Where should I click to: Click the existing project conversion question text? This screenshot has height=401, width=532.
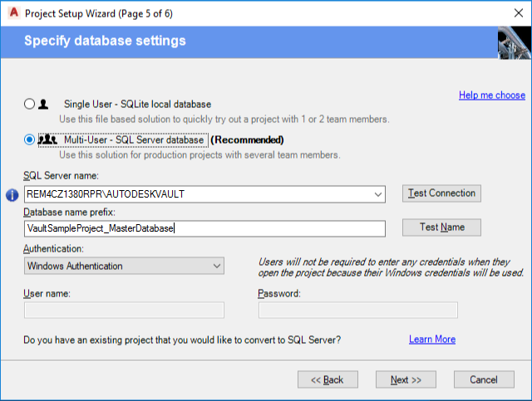pos(182,340)
